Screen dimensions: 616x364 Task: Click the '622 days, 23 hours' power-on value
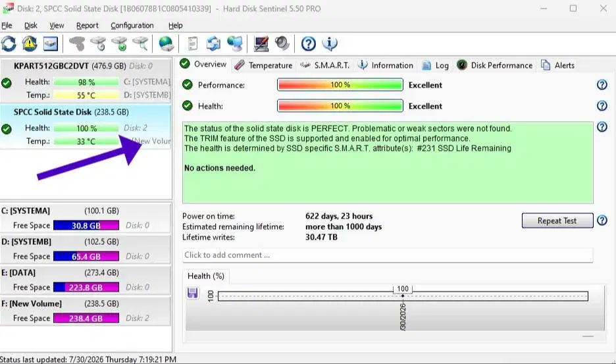point(339,216)
